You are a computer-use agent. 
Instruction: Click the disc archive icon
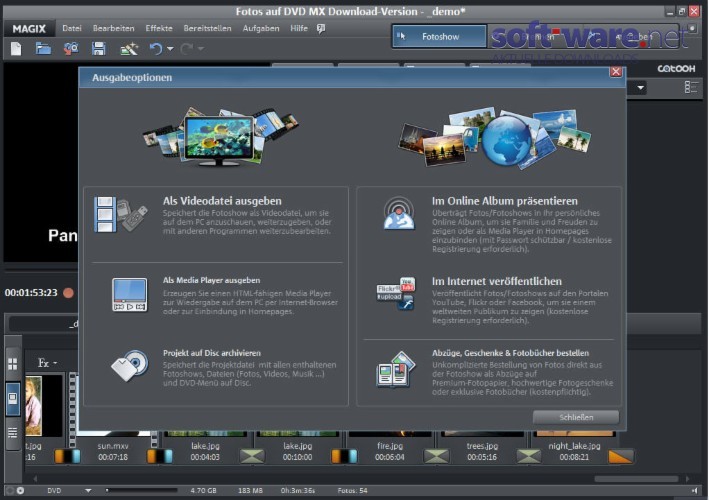click(130, 365)
